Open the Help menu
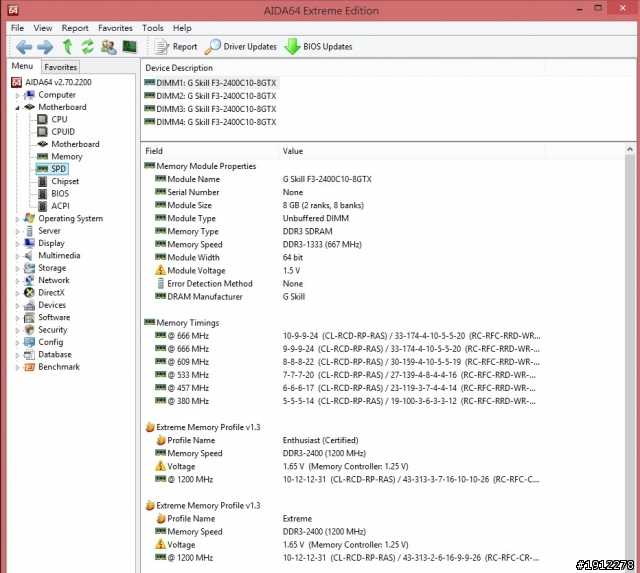 pos(182,28)
